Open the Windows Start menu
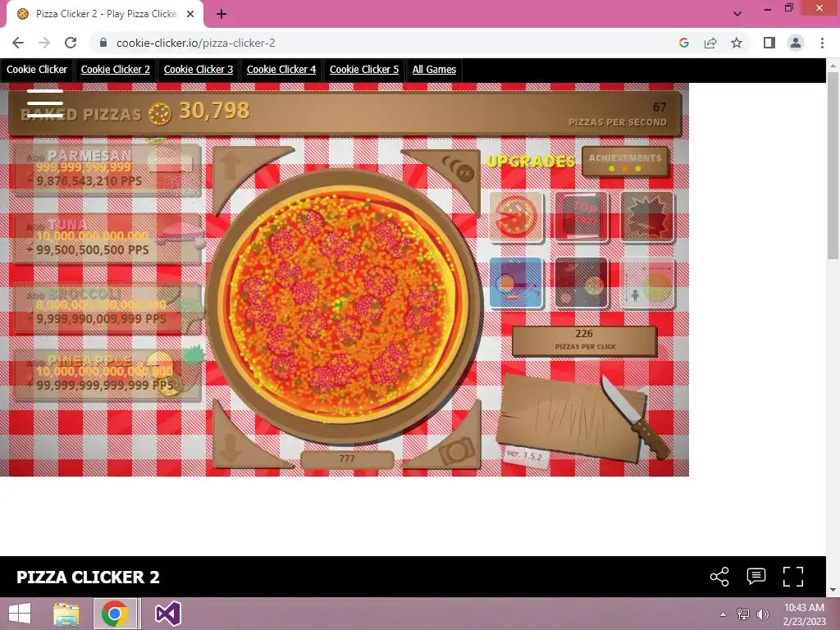This screenshot has width=840, height=630. coord(20,614)
